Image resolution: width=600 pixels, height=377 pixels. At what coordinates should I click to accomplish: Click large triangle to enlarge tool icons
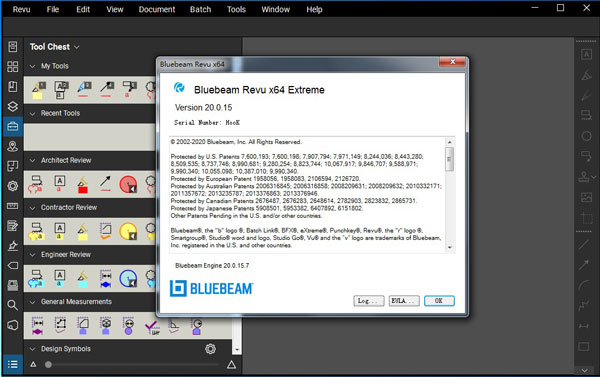tap(231, 364)
